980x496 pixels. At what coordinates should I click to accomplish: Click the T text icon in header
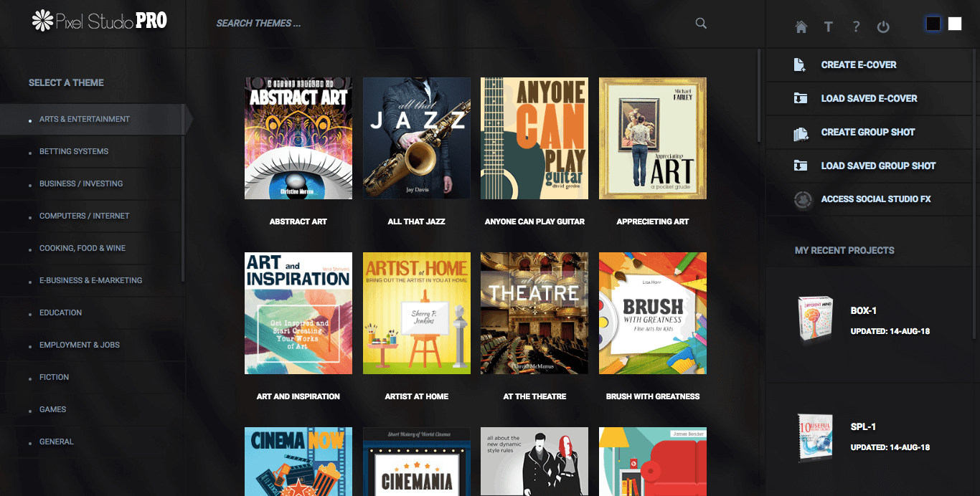coord(828,27)
